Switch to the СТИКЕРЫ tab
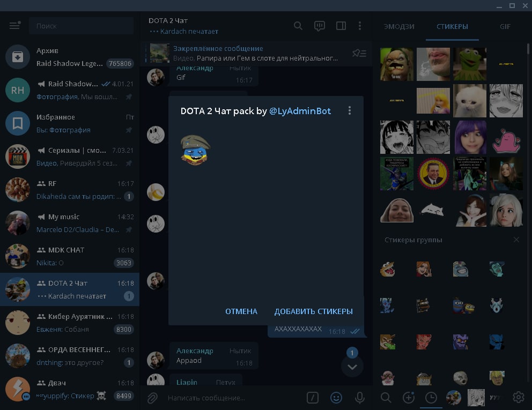This screenshot has width=532, height=410. coord(452,26)
